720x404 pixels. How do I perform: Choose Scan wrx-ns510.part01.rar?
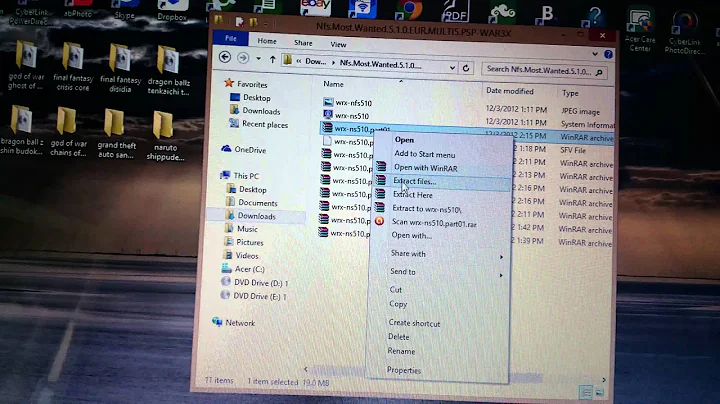point(434,223)
